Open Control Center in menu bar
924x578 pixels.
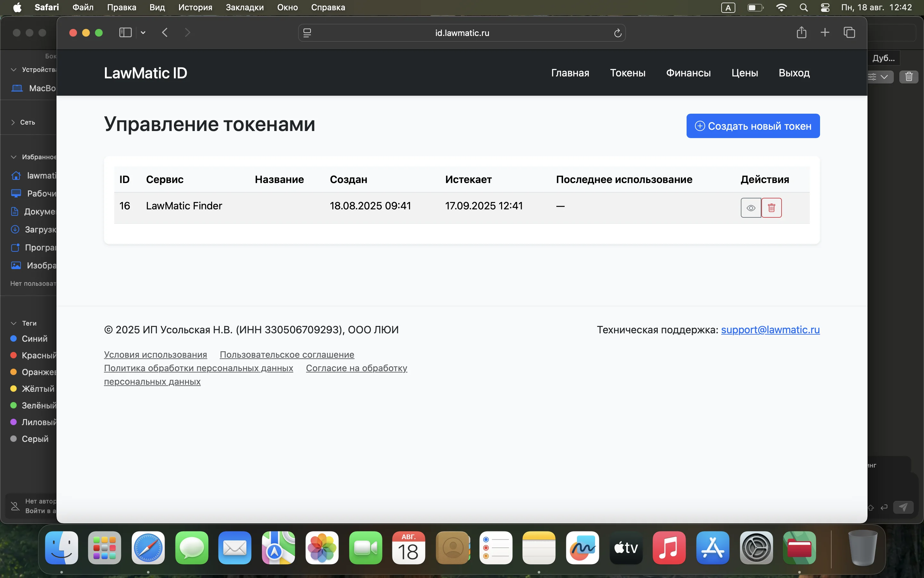pyautogui.click(x=825, y=7)
